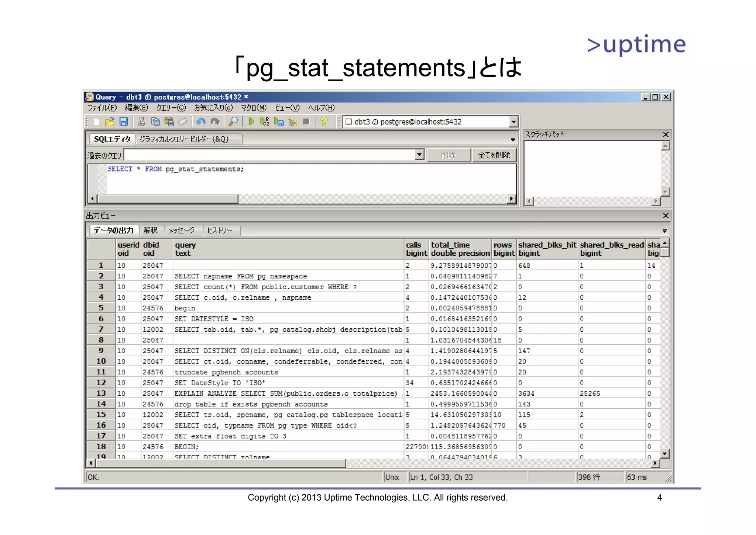The height and width of the screenshot is (535, 756).
Task: Select the query column header
Action: tap(288, 249)
